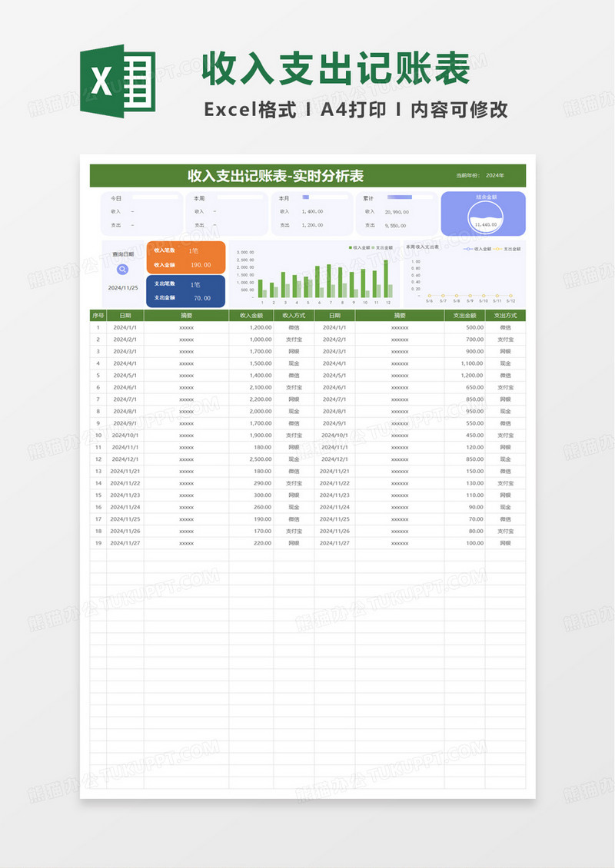Select the 2024/11/25 query date below the magnifier

pos(124,288)
